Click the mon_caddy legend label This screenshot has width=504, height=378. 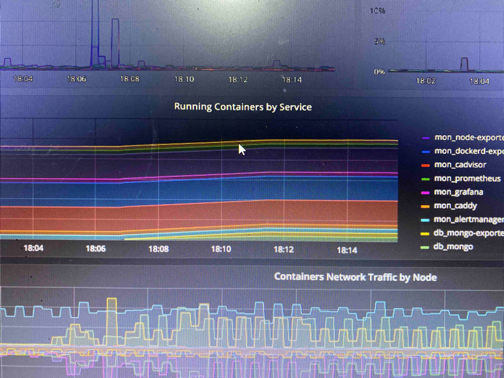[455, 206]
